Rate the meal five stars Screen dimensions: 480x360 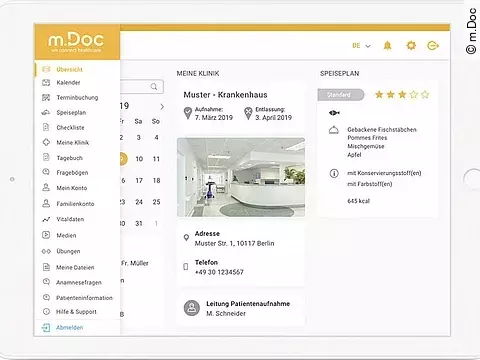tap(425, 94)
